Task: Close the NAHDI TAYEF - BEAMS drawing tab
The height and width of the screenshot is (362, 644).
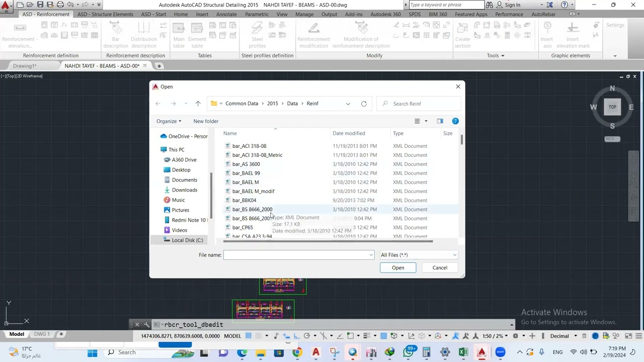Action: 145,66
